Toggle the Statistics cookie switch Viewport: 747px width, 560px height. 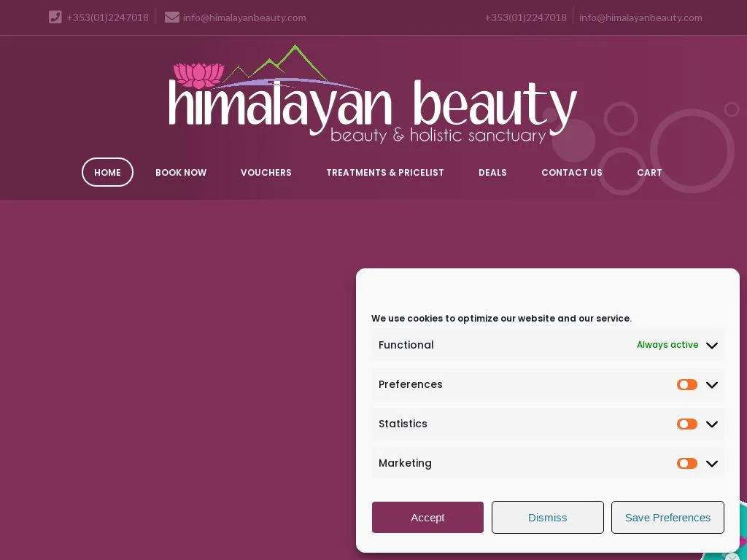click(x=687, y=424)
